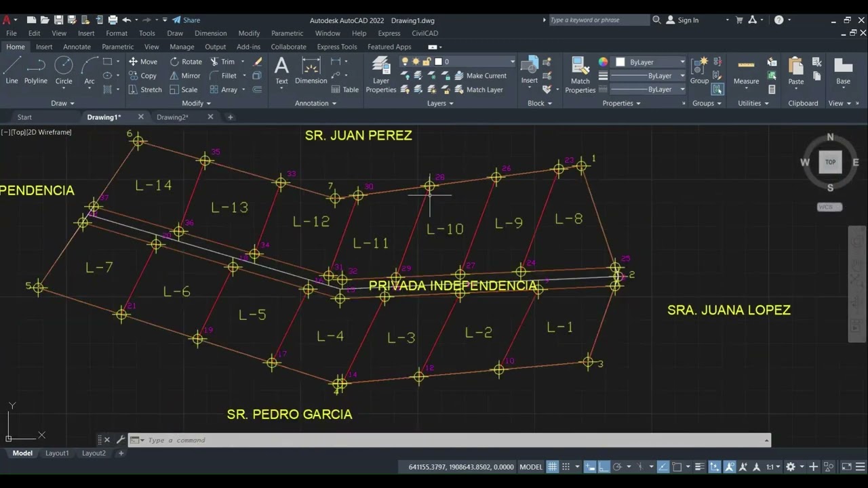This screenshot has width=868, height=488.
Task: Toggle ortho mode in status bar
Action: pyautogui.click(x=604, y=467)
